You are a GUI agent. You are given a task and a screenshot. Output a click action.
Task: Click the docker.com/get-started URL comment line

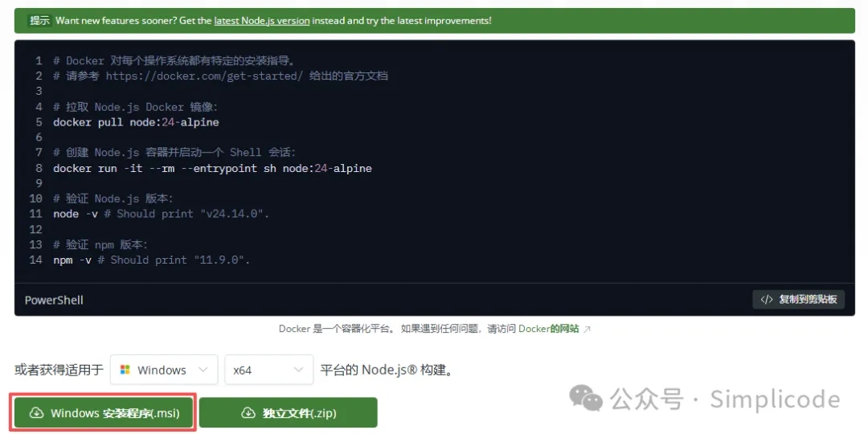tap(220, 76)
